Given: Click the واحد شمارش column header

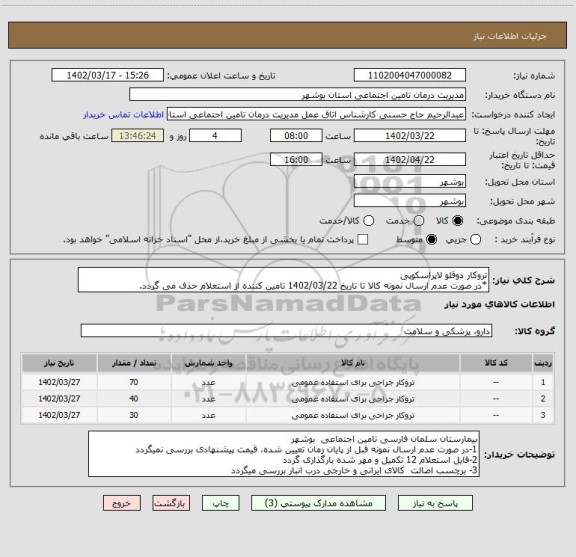Looking at the screenshot, I should pos(208,363).
